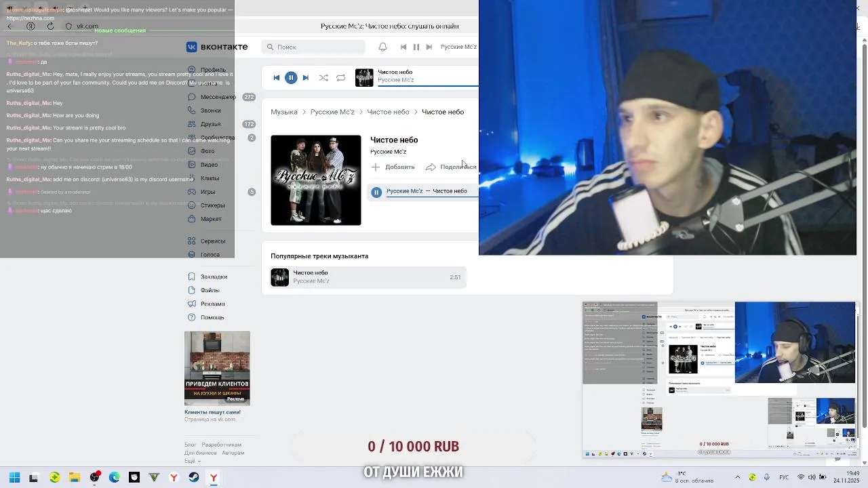Toggle shuffle in the music player
Viewport: 868px width, 488px height.
[323, 77]
